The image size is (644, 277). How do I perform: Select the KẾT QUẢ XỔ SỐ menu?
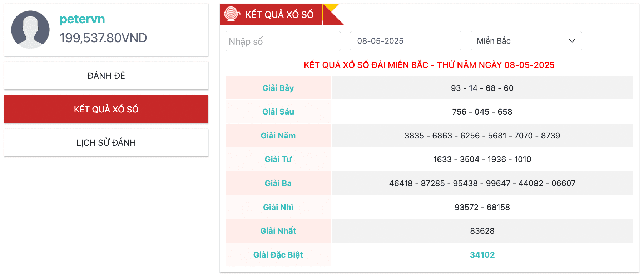click(x=106, y=109)
